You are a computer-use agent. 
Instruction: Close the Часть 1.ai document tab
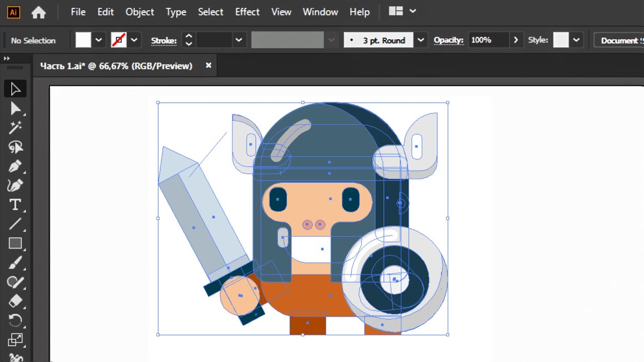pos(208,65)
